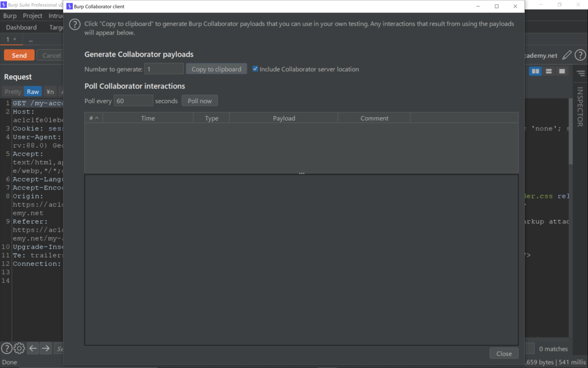
Task: Focus the Poll every seconds field
Action: (x=133, y=101)
